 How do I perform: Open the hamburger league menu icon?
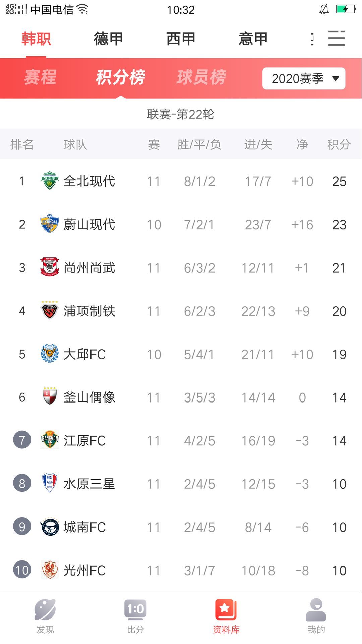point(337,38)
